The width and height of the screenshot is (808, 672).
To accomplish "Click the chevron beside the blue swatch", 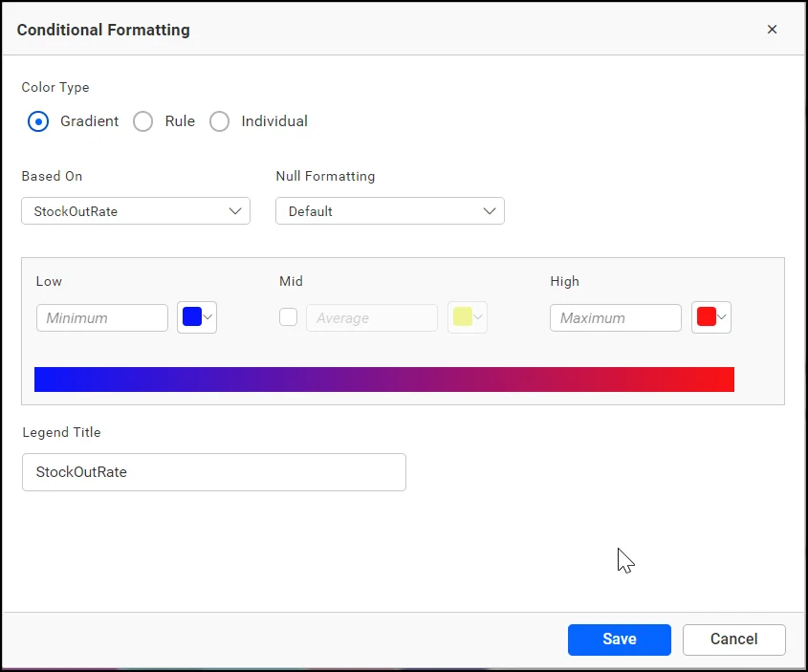I will [208, 317].
